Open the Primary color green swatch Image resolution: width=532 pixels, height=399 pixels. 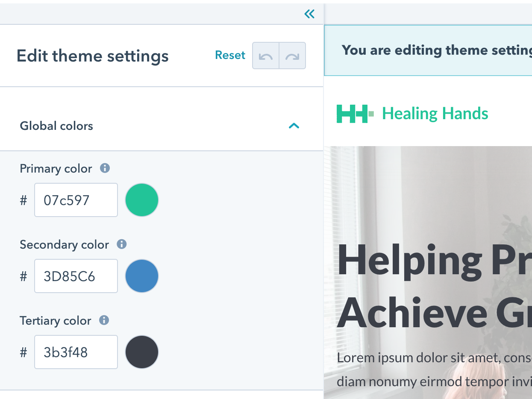coord(142,200)
